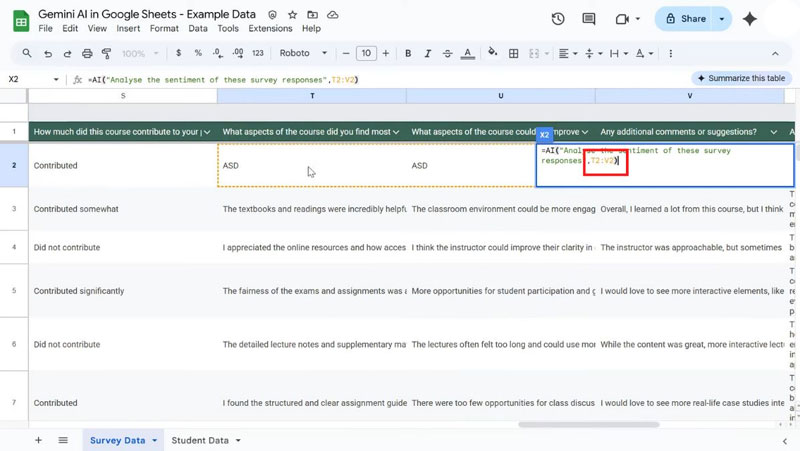Toggle italic formatting
Screen dimensions: 800x451
427,53
